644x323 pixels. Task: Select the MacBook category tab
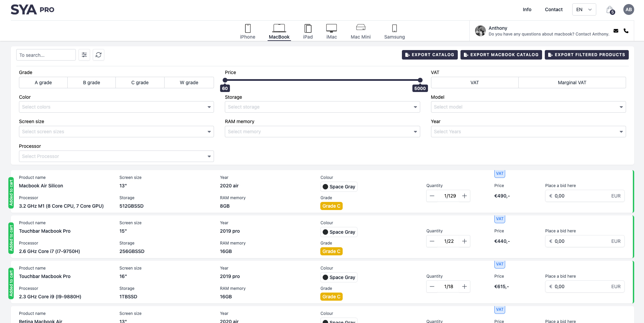click(x=279, y=32)
